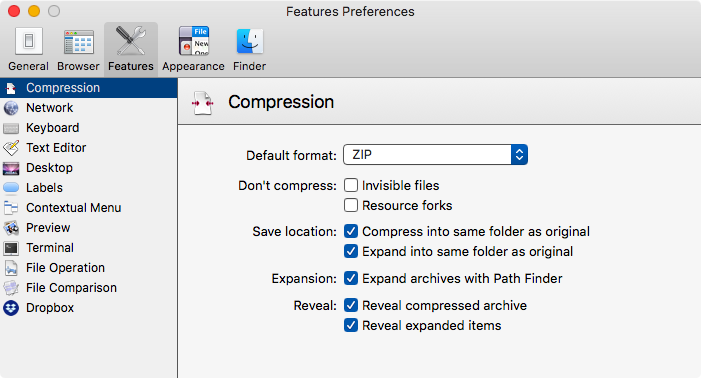Click the Desktop sidebar icon
This screenshot has width=701, height=378.
click(x=11, y=168)
